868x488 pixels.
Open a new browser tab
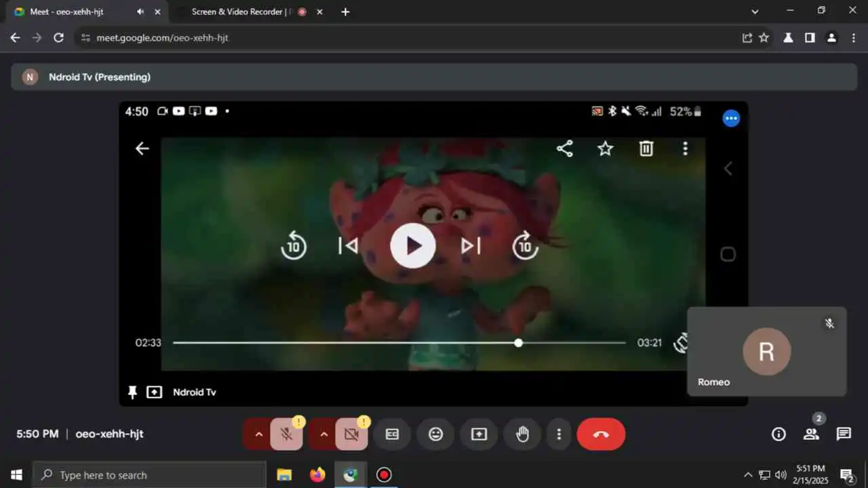[x=345, y=12]
